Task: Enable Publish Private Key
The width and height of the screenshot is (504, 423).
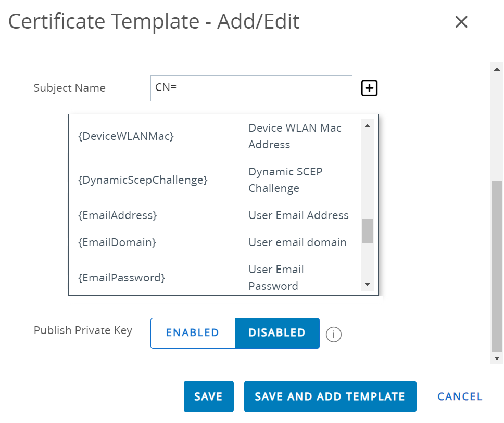Action: pyautogui.click(x=193, y=333)
